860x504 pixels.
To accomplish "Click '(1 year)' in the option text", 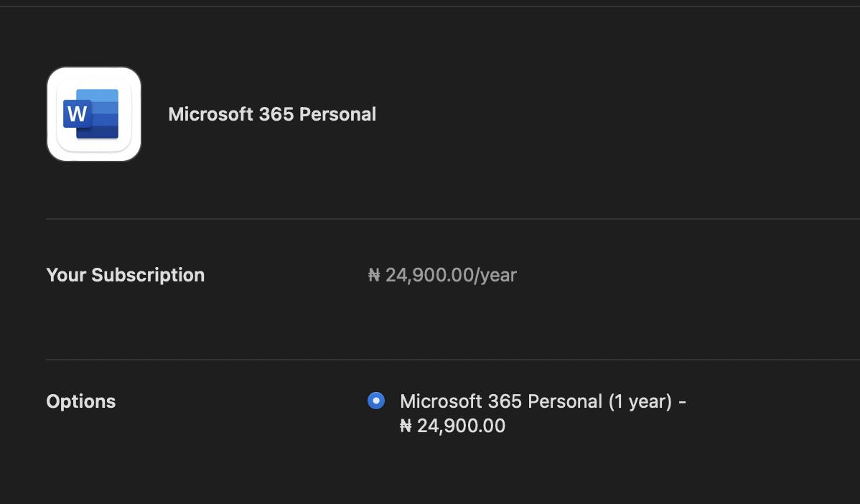I will coord(640,401).
